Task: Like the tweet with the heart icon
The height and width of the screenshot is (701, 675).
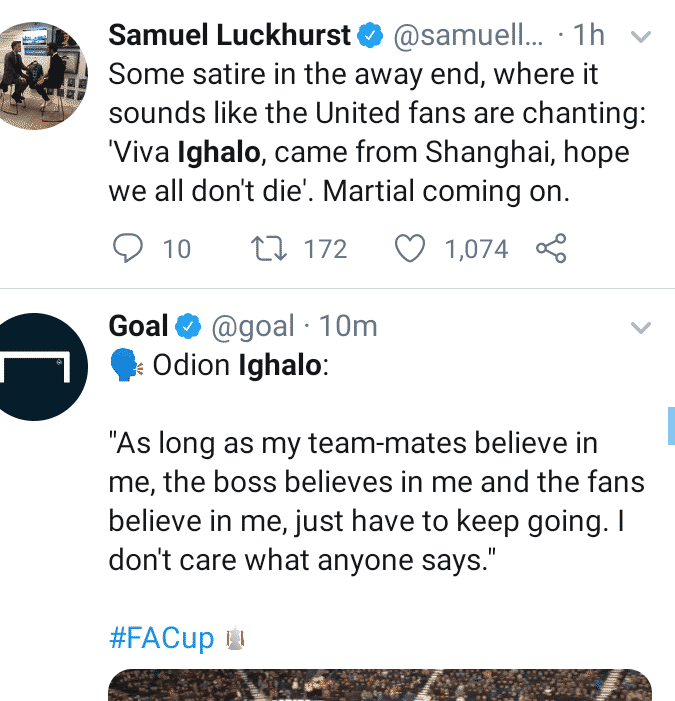Action: click(410, 247)
